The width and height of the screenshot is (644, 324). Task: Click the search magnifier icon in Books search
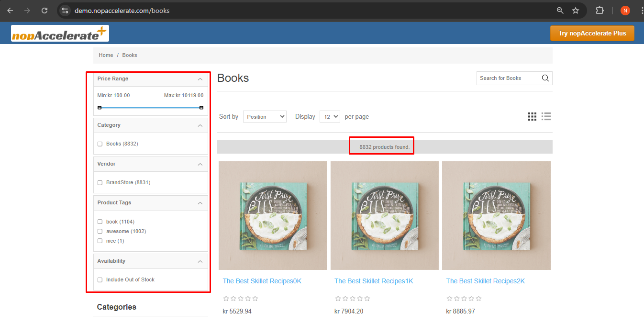pyautogui.click(x=545, y=78)
